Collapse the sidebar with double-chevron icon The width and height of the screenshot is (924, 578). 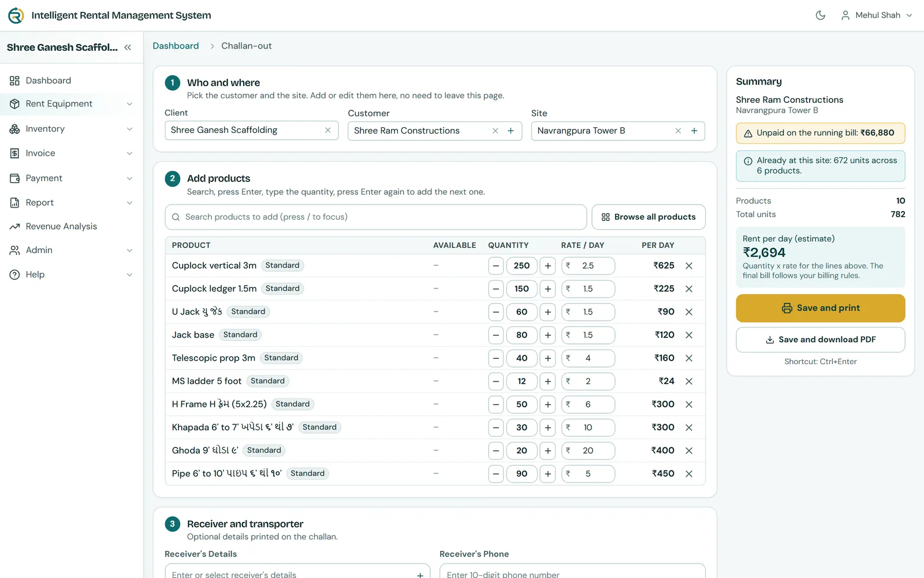(128, 47)
